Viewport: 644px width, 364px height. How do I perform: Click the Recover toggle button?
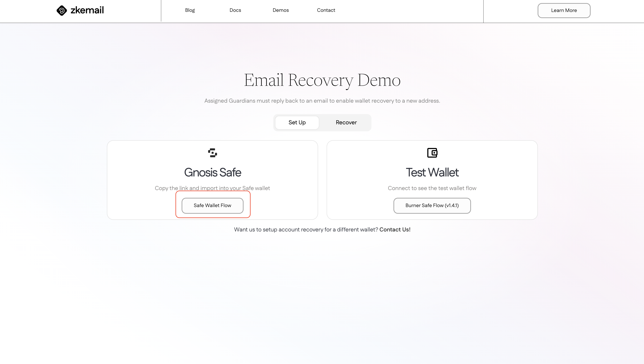coord(346,123)
